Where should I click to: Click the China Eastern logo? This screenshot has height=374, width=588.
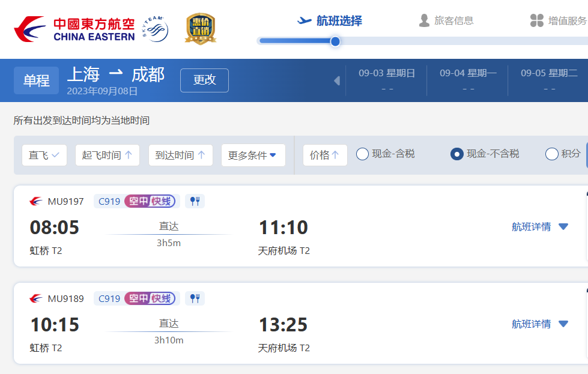coord(74,29)
